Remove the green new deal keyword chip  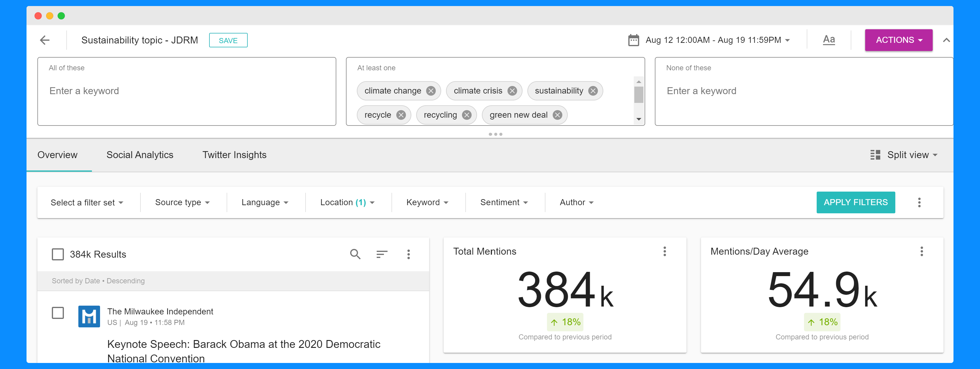pos(557,115)
